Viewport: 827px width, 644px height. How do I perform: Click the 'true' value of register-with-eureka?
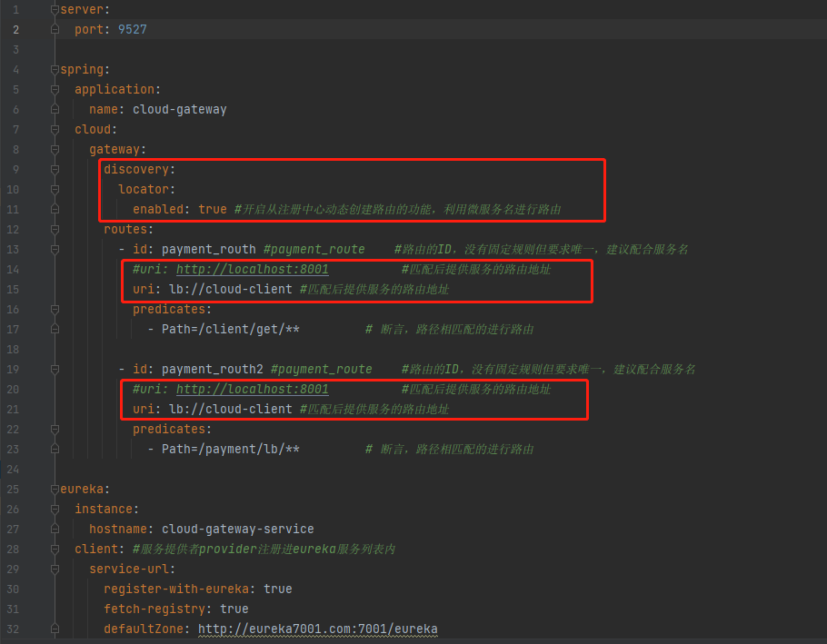click(x=277, y=590)
